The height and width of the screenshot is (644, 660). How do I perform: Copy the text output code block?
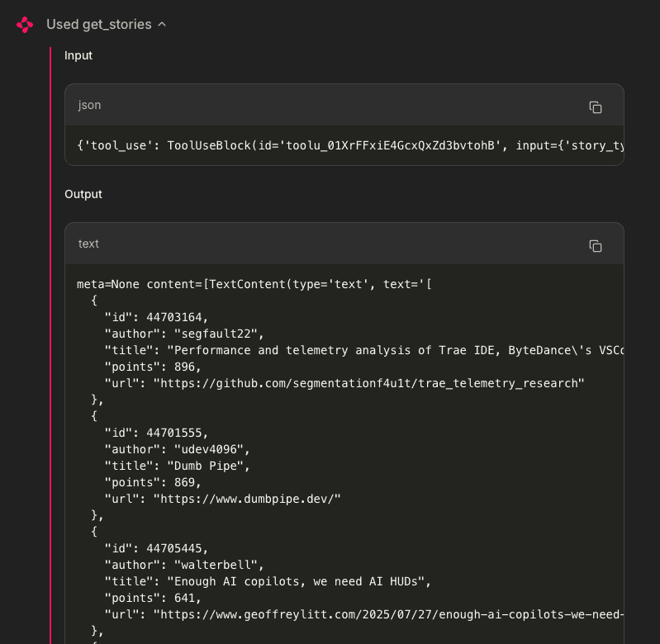[596, 246]
